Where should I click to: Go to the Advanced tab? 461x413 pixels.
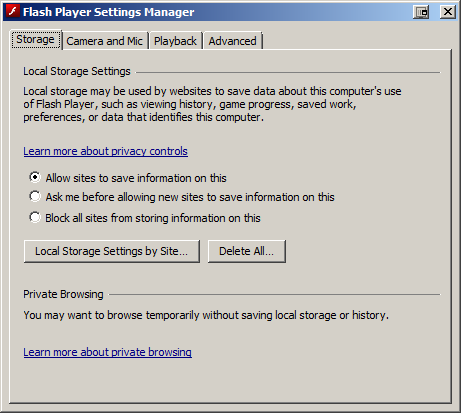click(x=232, y=41)
